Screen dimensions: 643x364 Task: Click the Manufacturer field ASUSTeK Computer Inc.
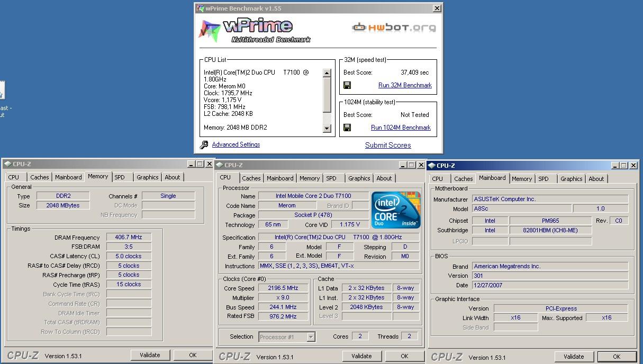(x=550, y=199)
